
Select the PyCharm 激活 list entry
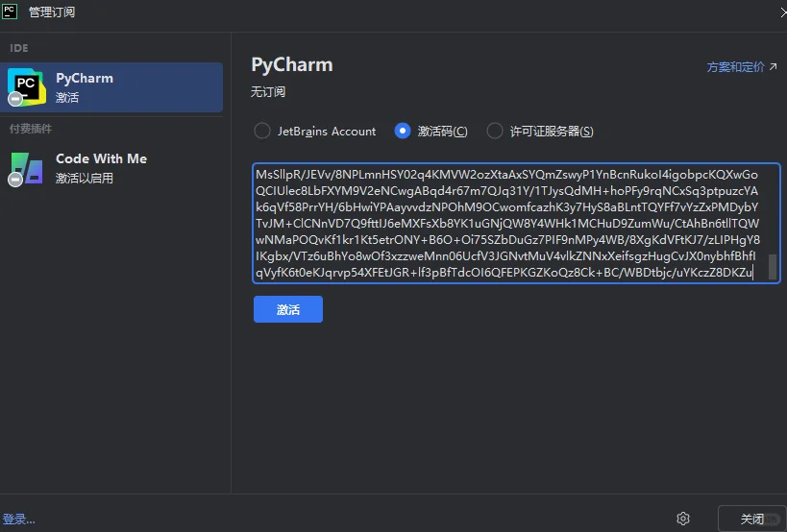click(x=111, y=87)
